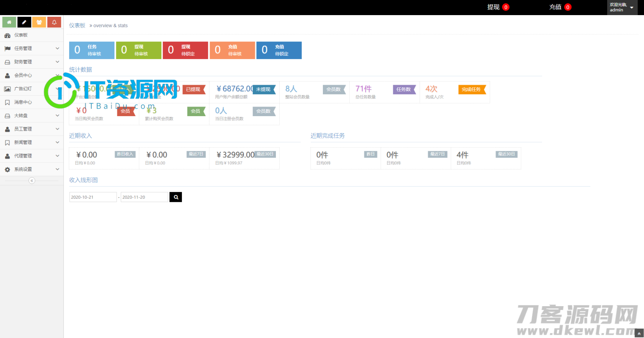644x338 pixels.
Task: Click the 未提现 blue ribbon badge
Action: point(264,89)
